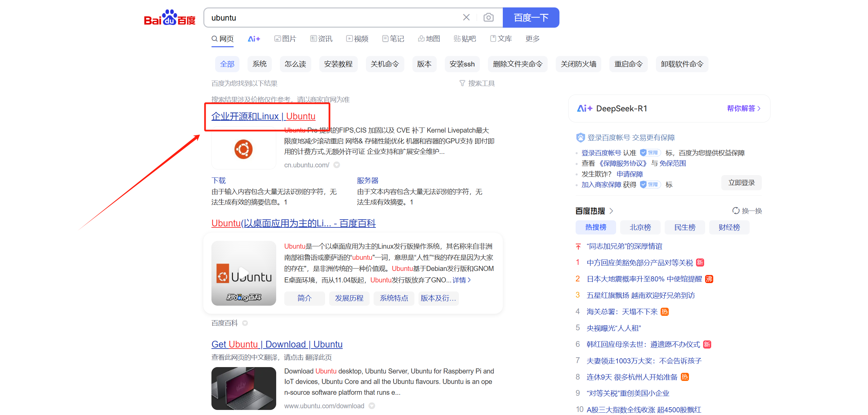Viewport: 868px width, 415px height.
Task: Select the 删除文件夹命令 filter chip
Action: 518,64
